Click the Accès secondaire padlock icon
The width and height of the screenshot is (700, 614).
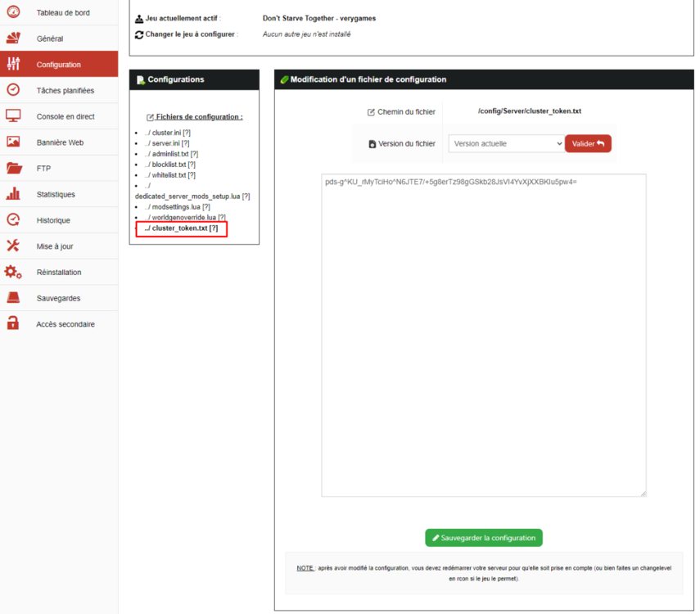coord(13,323)
